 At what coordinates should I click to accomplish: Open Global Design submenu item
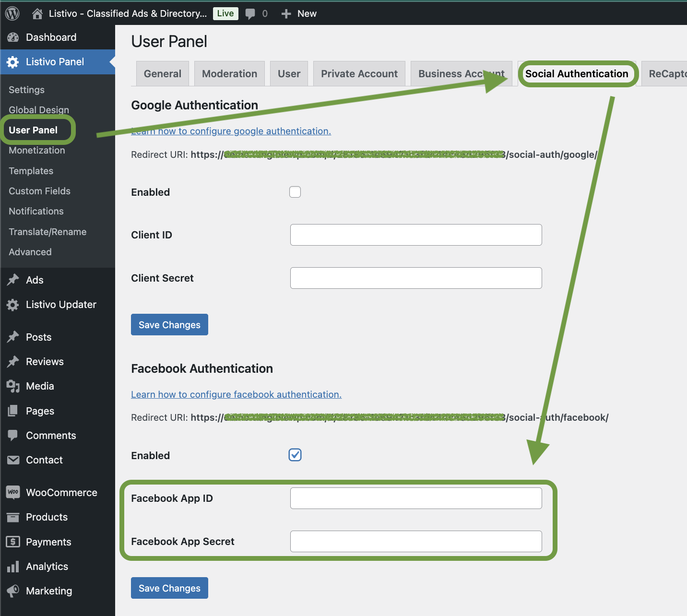[x=39, y=110]
